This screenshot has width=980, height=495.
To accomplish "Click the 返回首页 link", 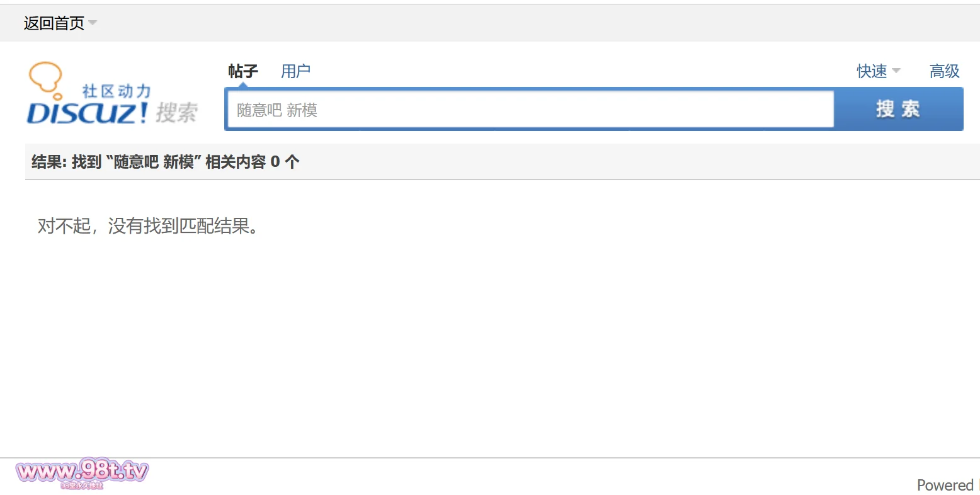I will [54, 23].
